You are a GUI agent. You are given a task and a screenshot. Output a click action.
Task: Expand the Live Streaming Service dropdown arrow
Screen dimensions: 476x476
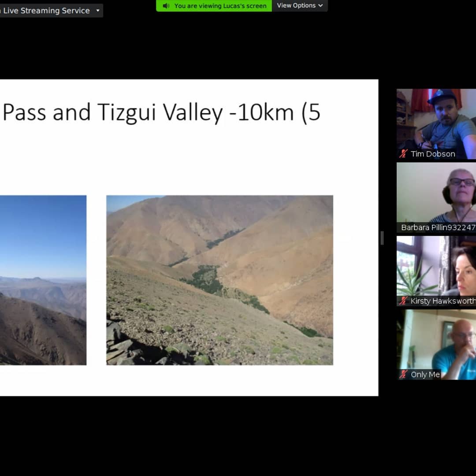98,11
